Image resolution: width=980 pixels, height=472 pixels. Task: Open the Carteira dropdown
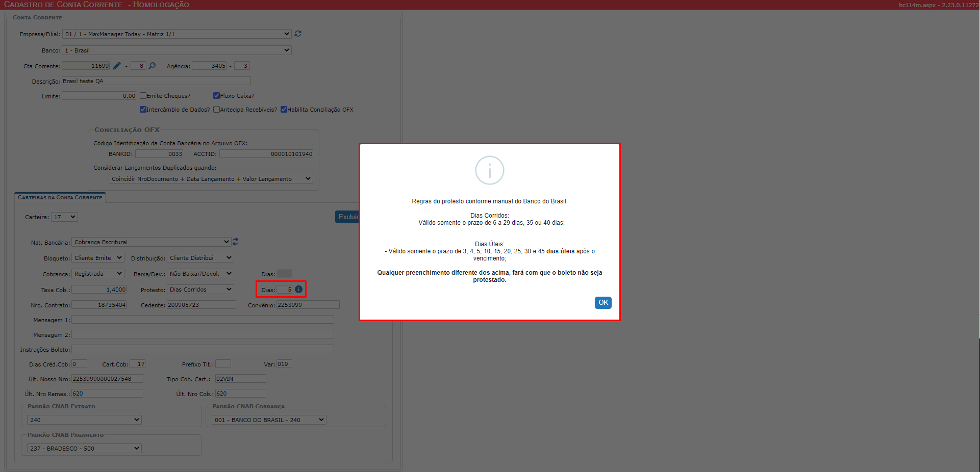click(64, 217)
